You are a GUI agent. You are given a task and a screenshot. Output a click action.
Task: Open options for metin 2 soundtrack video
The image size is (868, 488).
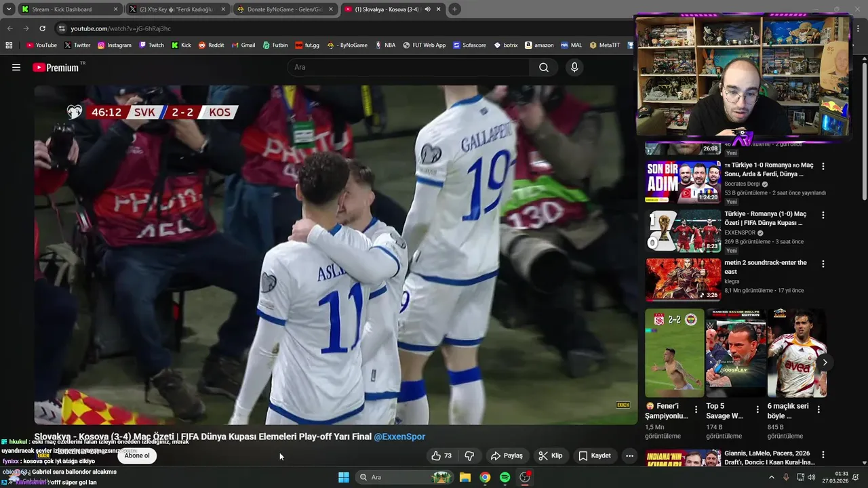pyautogui.click(x=823, y=264)
